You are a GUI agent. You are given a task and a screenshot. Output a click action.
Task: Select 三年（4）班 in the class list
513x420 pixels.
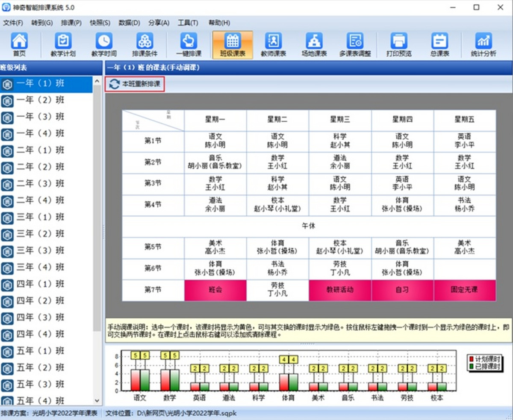tap(46, 268)
